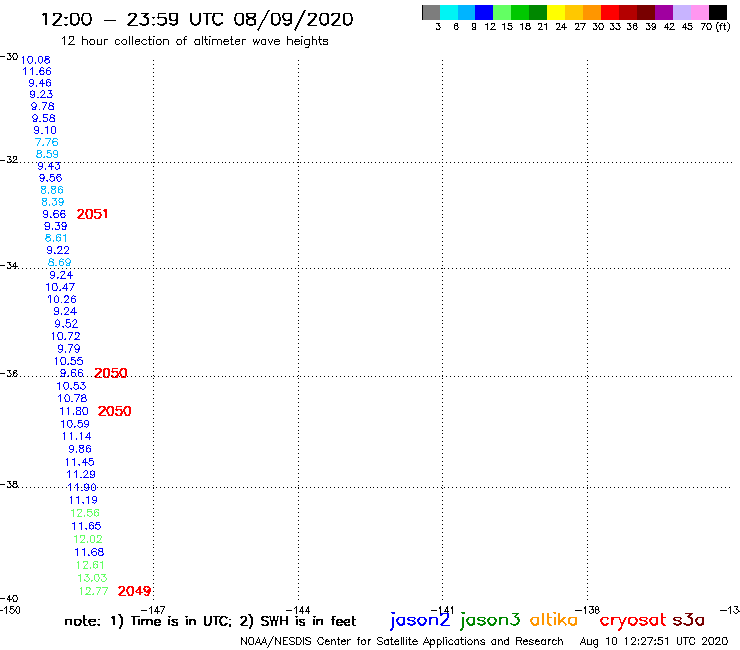Click the red time label 2051
The height and width of the screenshot is (650, 740).
[x=92, y=214]
